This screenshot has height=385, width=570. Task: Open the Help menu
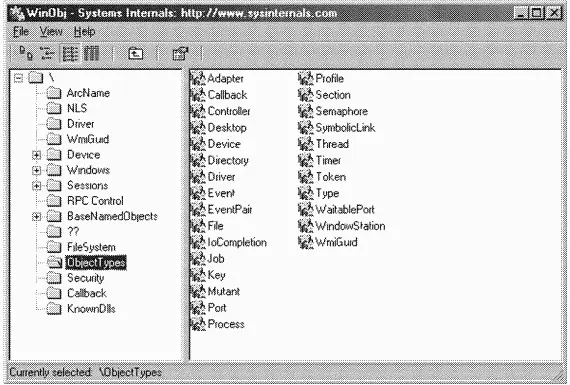84,32
